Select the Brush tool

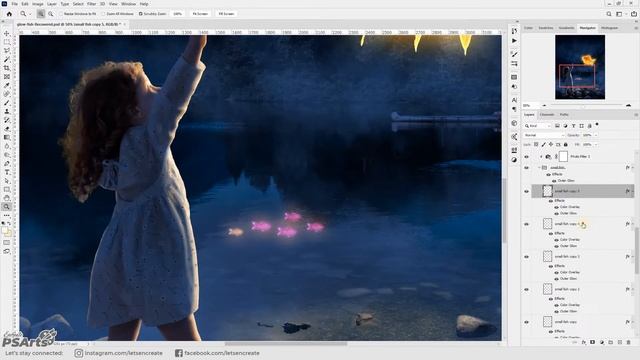coord(7,103)
